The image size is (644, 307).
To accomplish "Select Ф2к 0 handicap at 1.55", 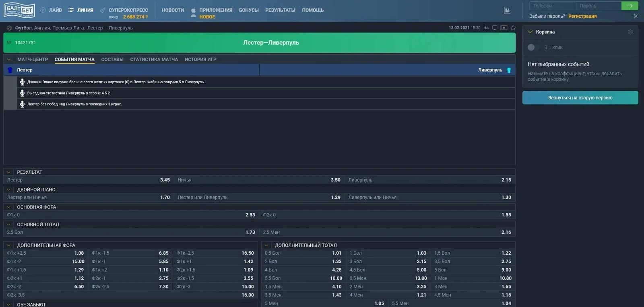I will 387,215.
